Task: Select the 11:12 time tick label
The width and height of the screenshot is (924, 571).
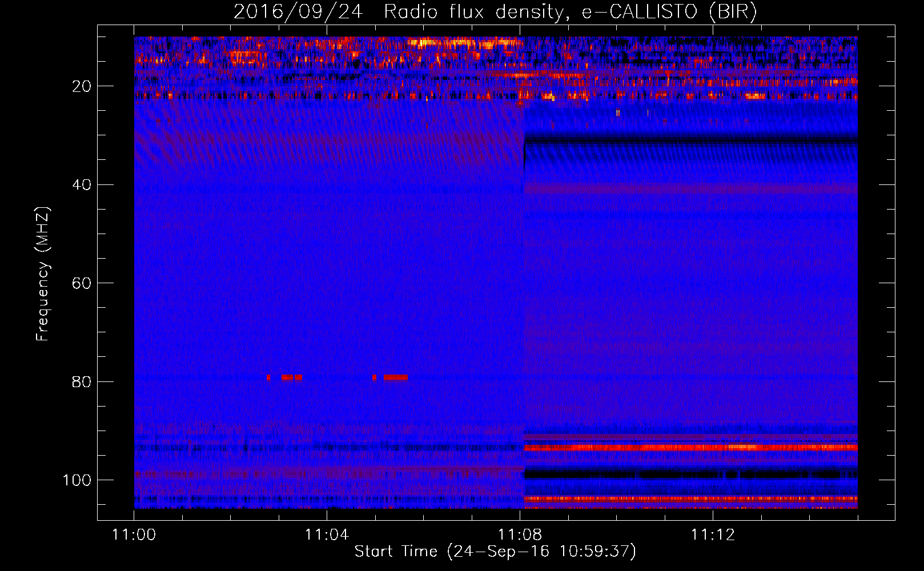Action: pyautogui.click(x=713, y=535)
